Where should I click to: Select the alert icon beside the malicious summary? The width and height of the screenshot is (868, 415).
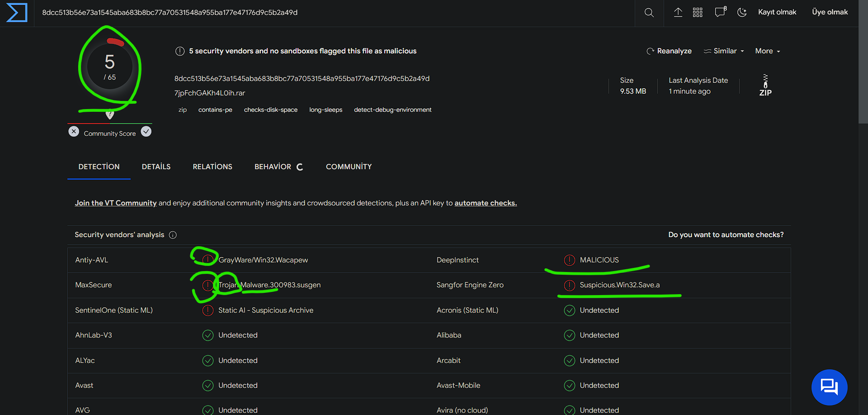coord(180,51)
